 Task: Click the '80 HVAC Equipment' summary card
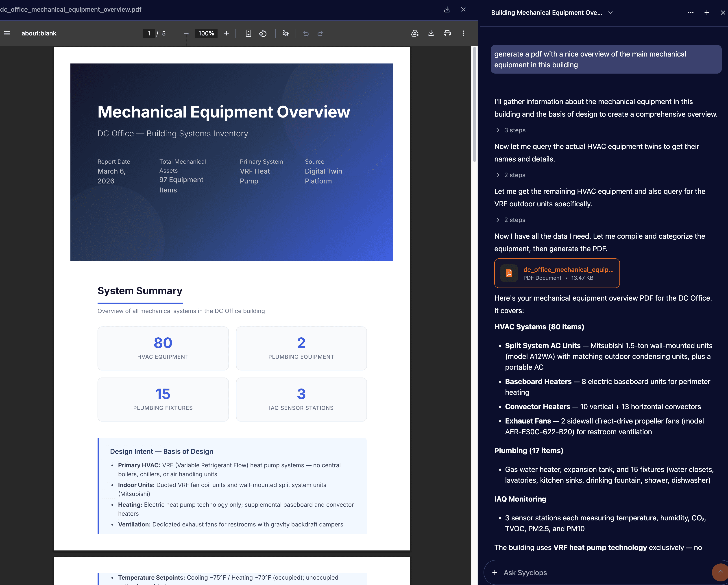tap(163, 348)
